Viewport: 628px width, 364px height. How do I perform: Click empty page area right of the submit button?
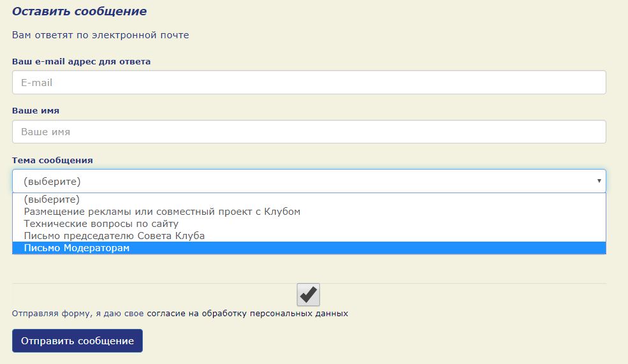[x=383, y=340]
